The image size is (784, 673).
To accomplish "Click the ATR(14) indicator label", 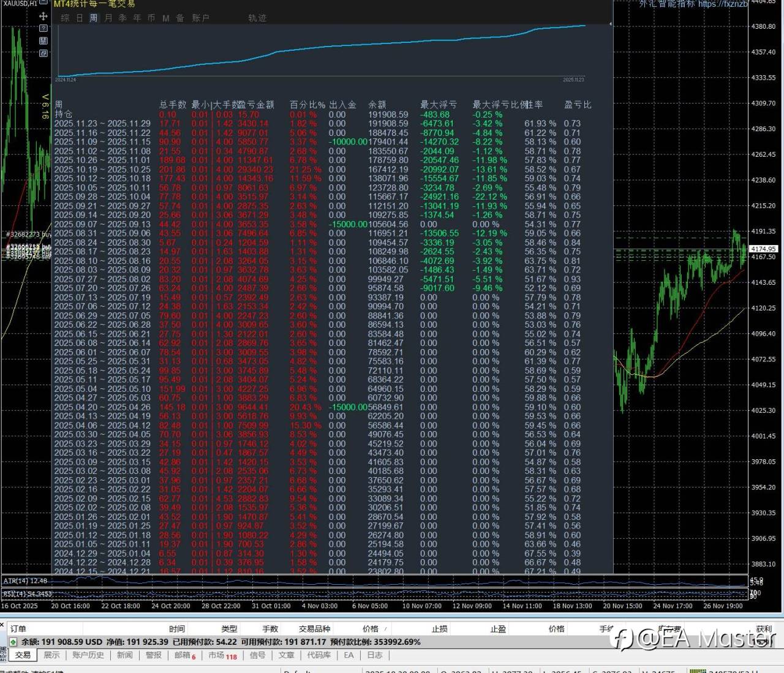I will [x=26, y=581].
